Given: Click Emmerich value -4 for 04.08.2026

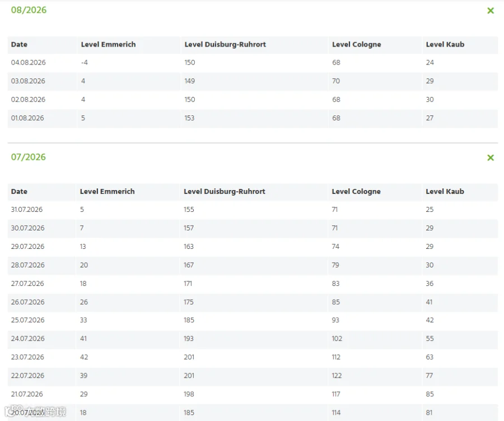Looking at the screenshot, I should [85, 62].
